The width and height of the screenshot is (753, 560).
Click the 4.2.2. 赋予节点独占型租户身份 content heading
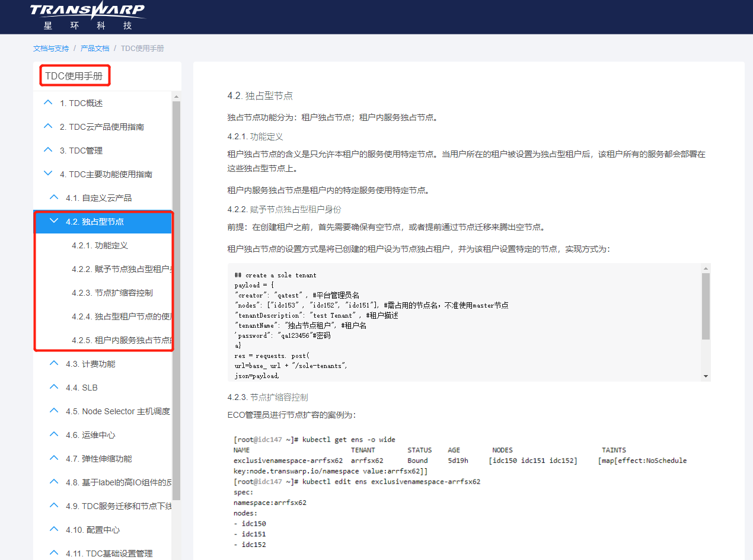pos(284,209)
